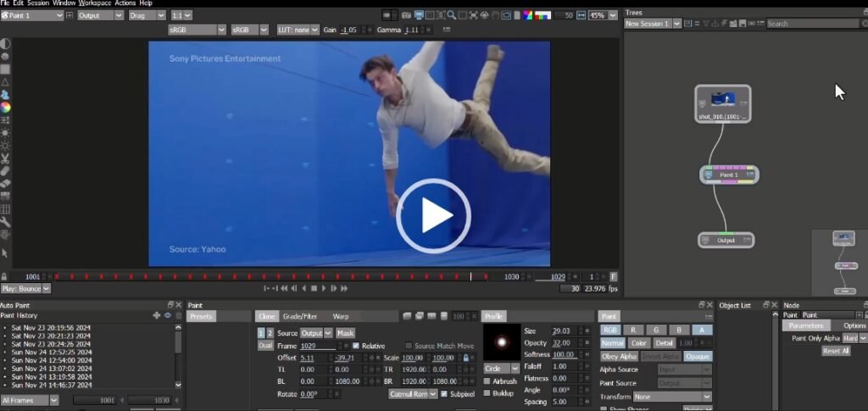Screen dimensions: 868x411
Task: Select the Grid tool in the left toolbar
Action: [5, 209]
